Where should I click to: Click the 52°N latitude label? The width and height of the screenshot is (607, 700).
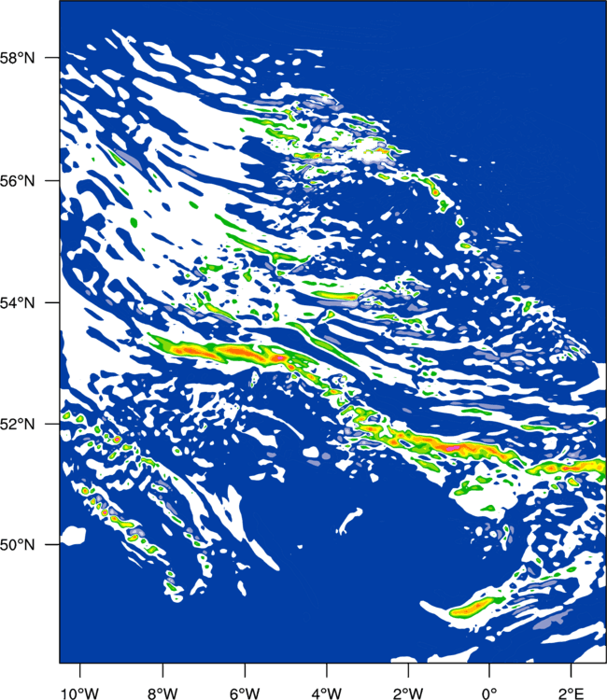[x=17, y=424]
